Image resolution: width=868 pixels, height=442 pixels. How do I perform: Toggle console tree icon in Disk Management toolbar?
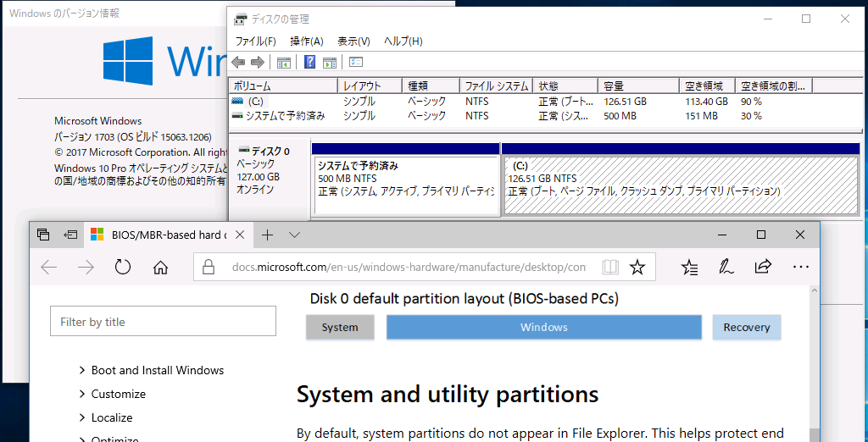pyautogui.click(x=284, y=62)
